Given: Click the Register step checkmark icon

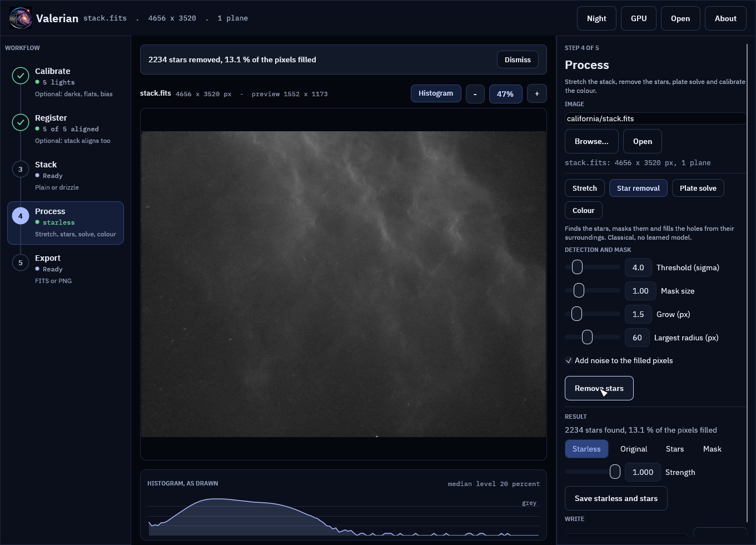Looking at the screenshot, I should pos(21,122).
